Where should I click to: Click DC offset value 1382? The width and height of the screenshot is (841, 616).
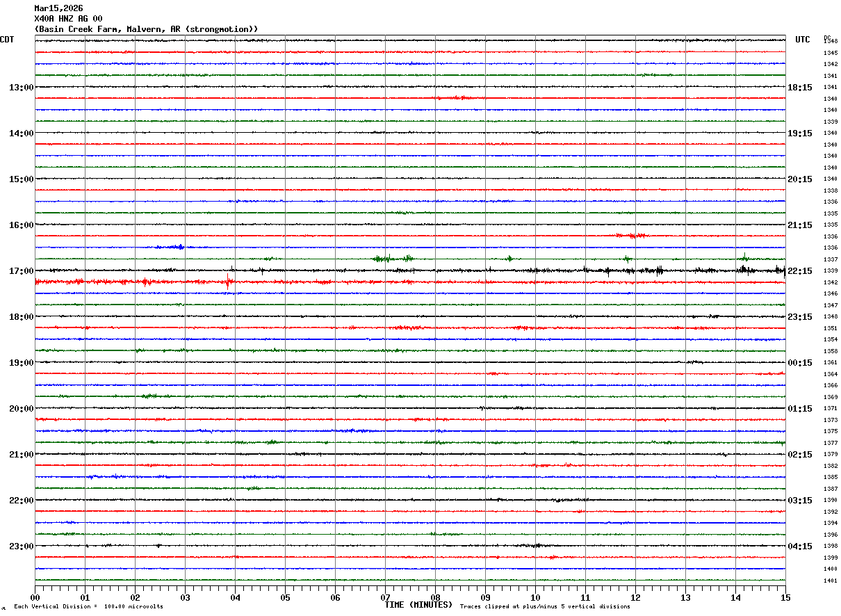(831, 466)
